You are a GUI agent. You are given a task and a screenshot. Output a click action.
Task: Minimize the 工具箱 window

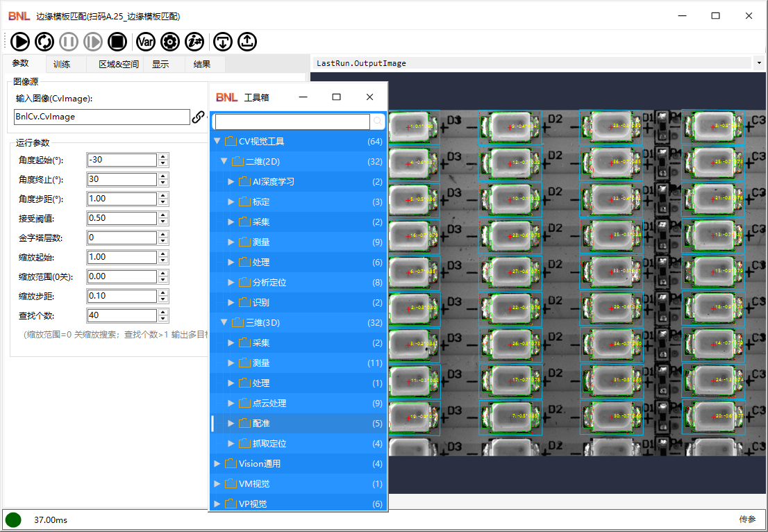[x=303, y=97]
